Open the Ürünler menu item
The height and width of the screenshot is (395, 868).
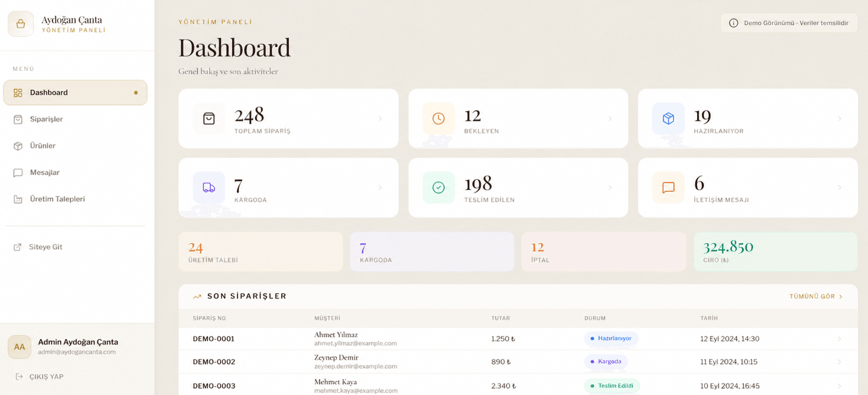[75, 146]
